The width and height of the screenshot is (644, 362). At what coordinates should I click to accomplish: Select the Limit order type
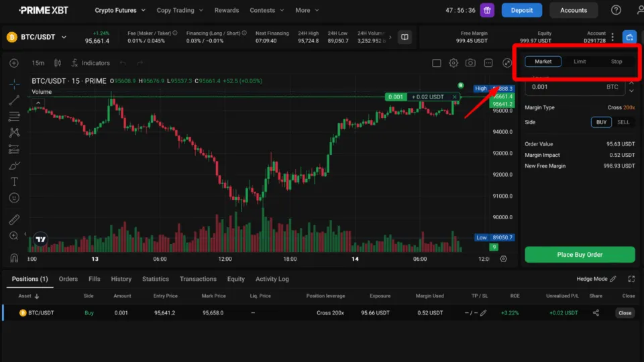580,62
